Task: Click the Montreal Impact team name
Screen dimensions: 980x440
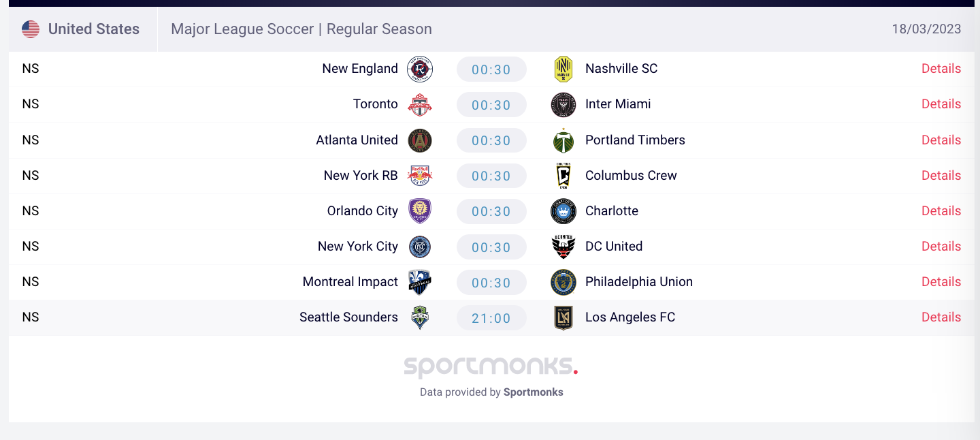Action: click(350, 282)
